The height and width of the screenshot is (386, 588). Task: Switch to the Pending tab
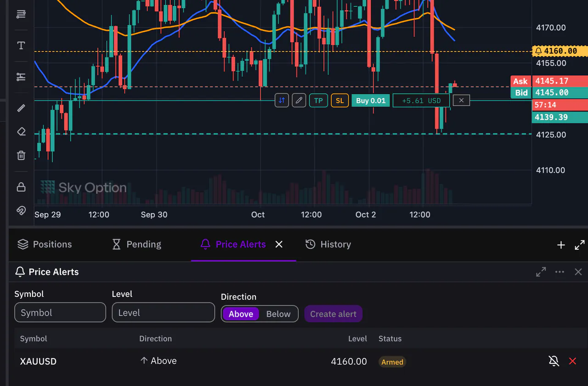137,244
